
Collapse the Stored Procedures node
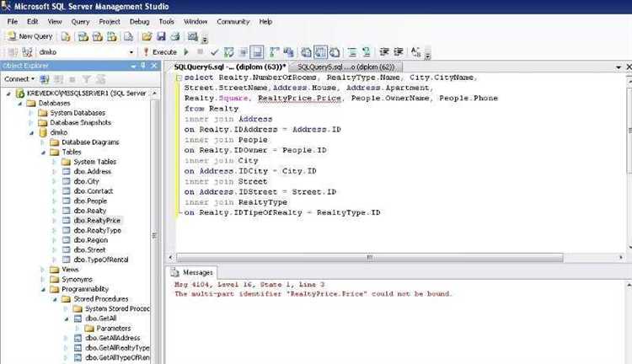tap(53, 298)
